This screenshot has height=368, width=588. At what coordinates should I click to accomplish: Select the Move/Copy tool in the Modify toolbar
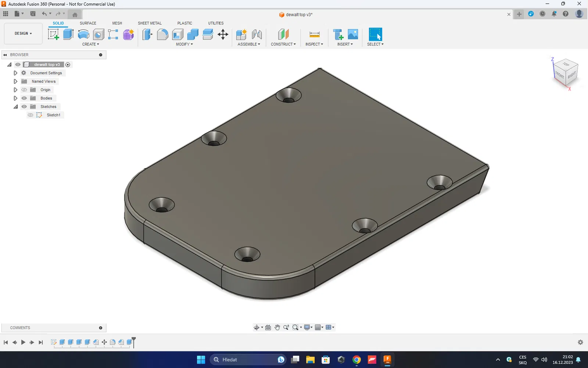point(223,35)
